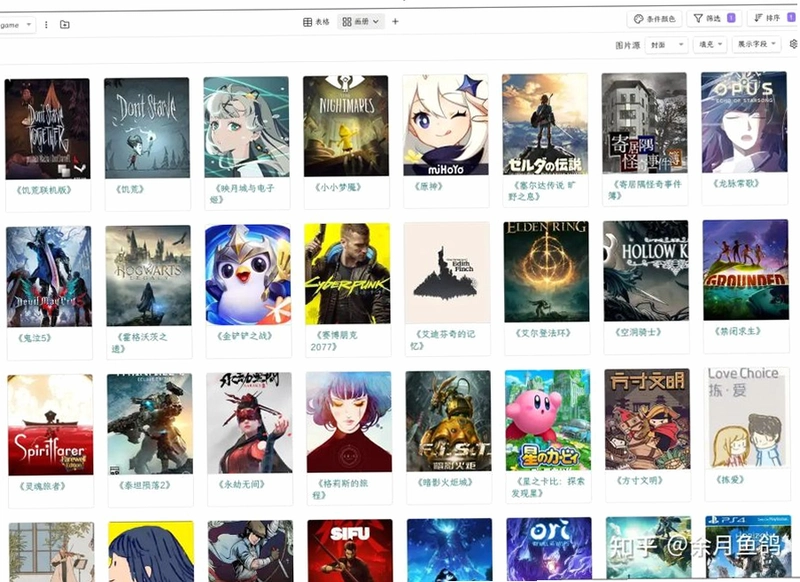Open the 寄居隅怪奇事件簿 building cover
This screenshot has width=800, height=582.
644,123
